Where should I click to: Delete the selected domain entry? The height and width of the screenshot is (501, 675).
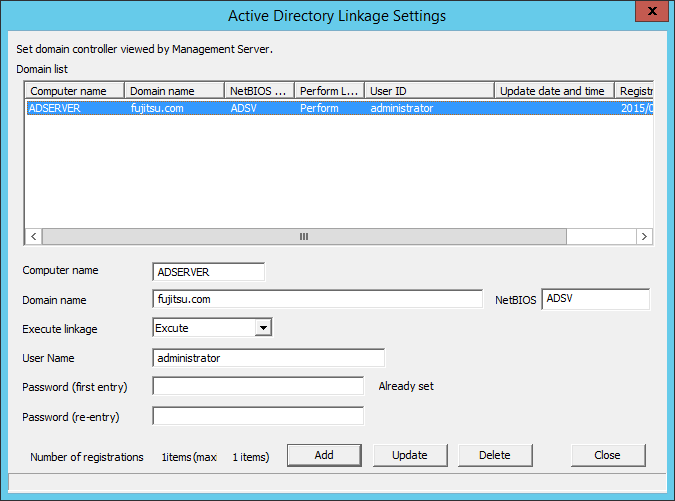[495, 455]
